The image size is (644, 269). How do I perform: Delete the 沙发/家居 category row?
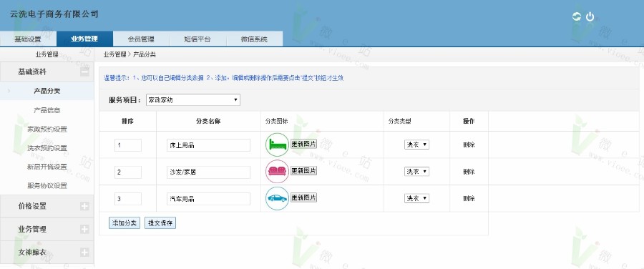click(x=469, y=172)
